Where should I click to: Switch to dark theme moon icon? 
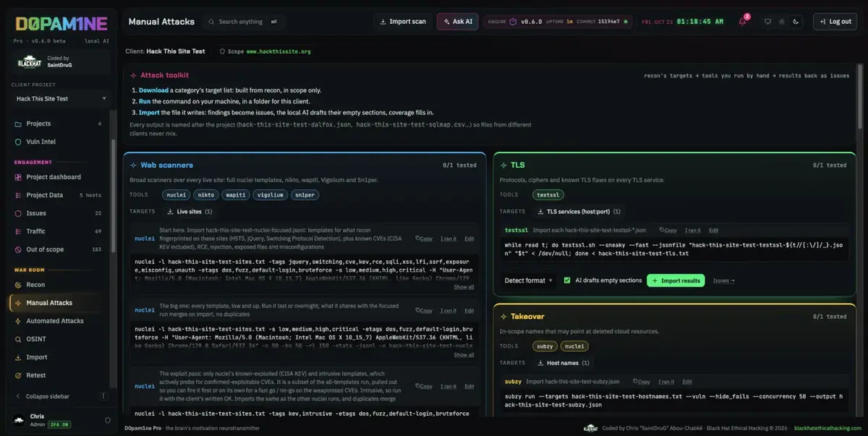[796, 22]
